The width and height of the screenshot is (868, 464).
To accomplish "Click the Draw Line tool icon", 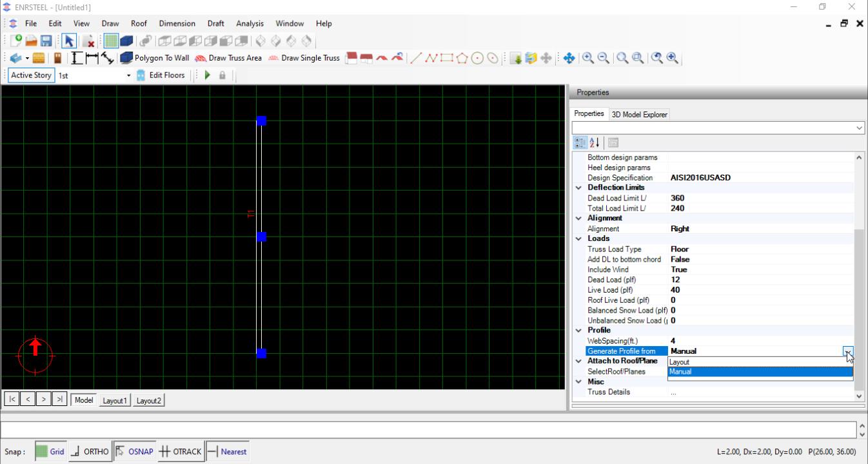I will [417, 58].
